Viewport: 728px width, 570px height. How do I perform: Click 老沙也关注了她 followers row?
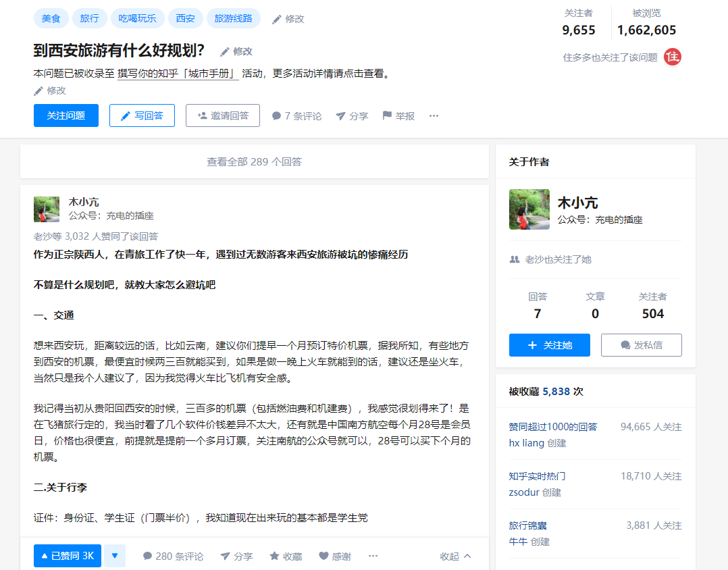(x=550, y=259)
